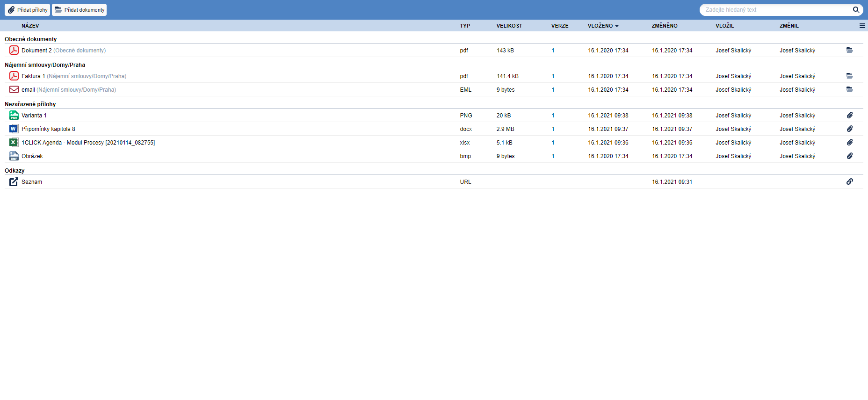This screenshot has height=400, width=868.
Task: Sort by VELIKOST column header
Action: tap(509, 26)
